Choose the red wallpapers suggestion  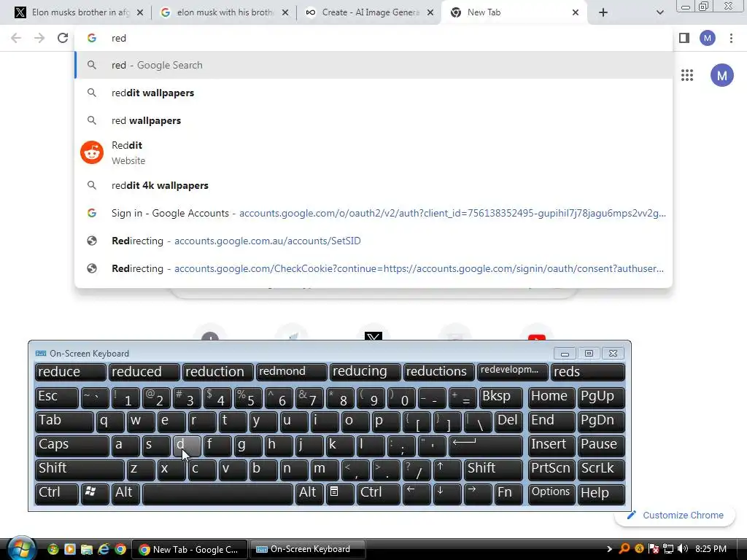(373, 120)
